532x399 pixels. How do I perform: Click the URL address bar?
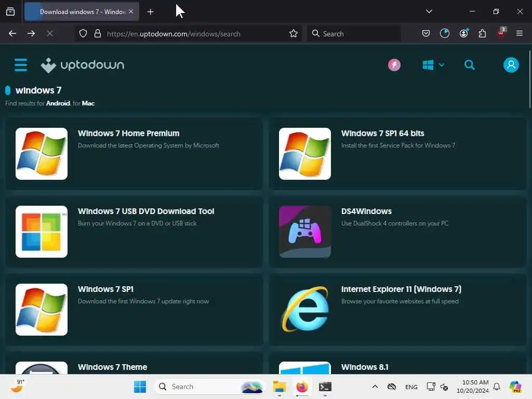pyautogui.click(x=188, y=34)
